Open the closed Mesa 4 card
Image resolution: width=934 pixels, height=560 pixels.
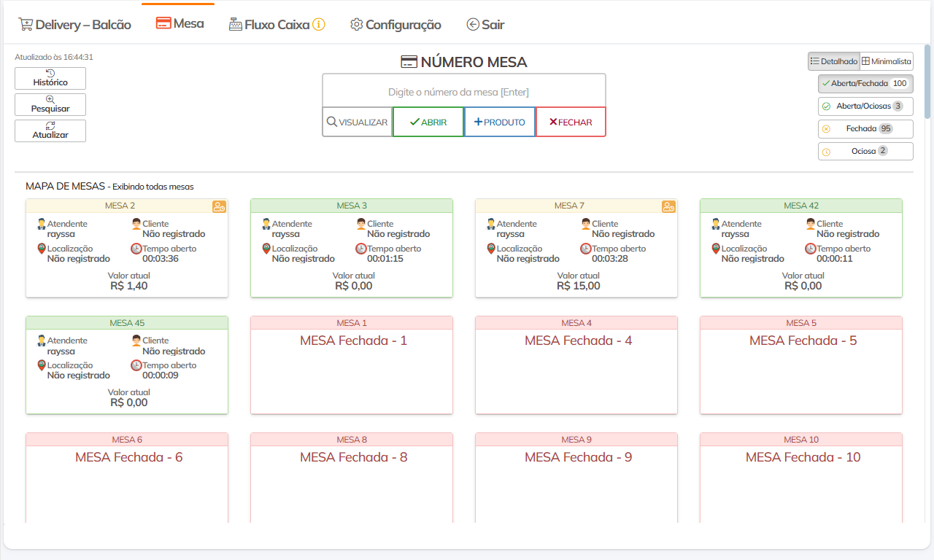(576, 365)
